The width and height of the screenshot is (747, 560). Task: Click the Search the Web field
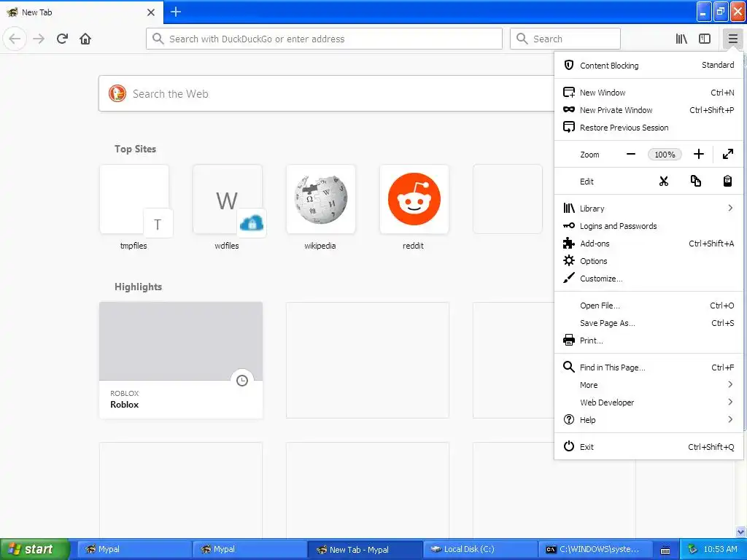pyautogui.click(x=326, y=94)
